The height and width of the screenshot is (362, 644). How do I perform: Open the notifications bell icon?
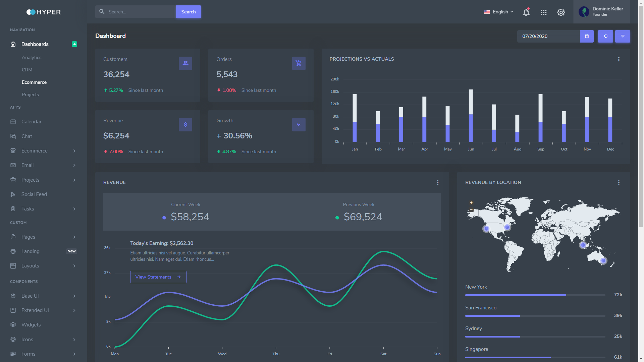point(526,12)
